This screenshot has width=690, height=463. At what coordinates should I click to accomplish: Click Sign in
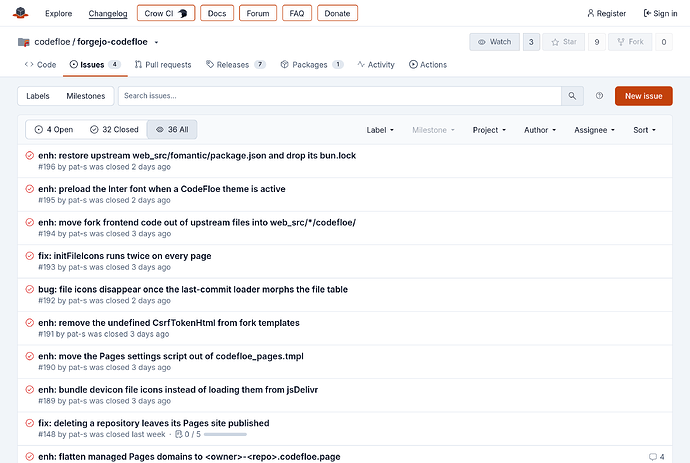tap(660, 14)
